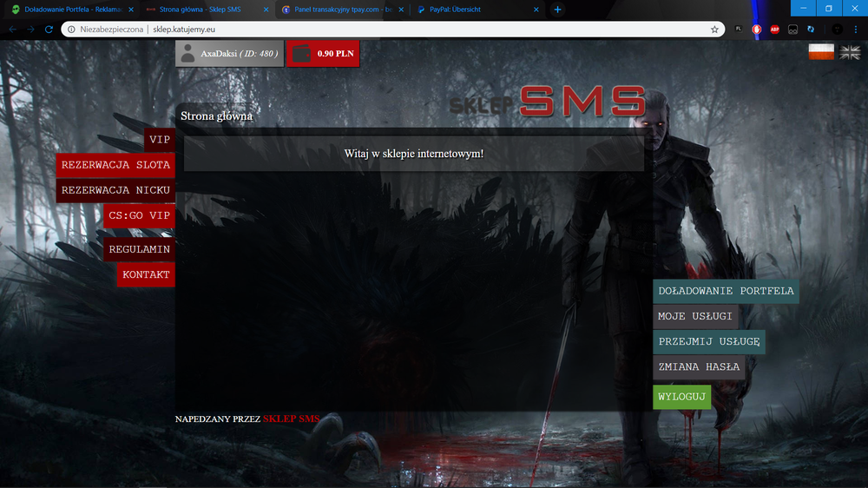The width and height of the screenshot is (868, 488).
Task: Go forward in browser history
Action: click(x=30, y=30)
